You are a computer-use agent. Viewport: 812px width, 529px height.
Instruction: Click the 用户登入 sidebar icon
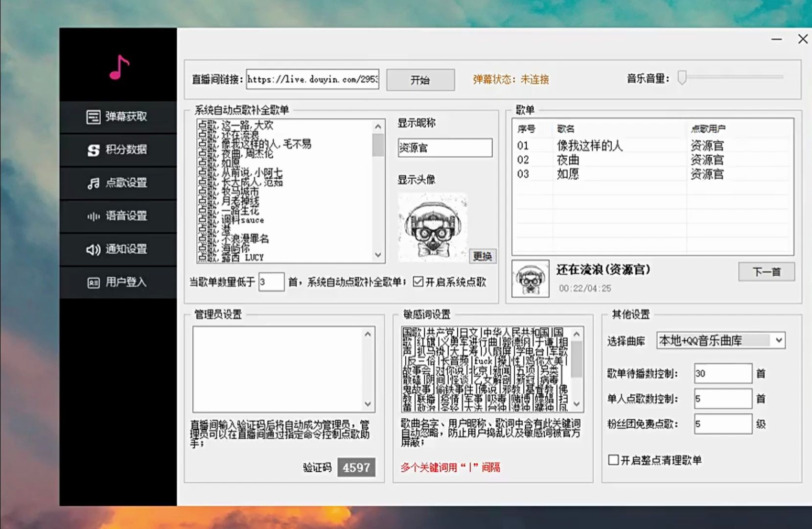[93, 282]
